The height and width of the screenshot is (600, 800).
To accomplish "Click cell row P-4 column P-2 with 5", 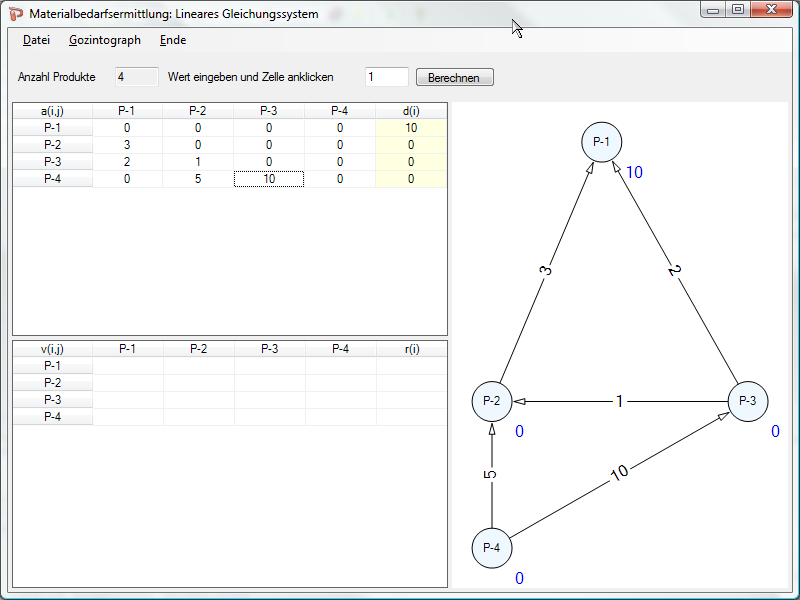I will (198, 179).
